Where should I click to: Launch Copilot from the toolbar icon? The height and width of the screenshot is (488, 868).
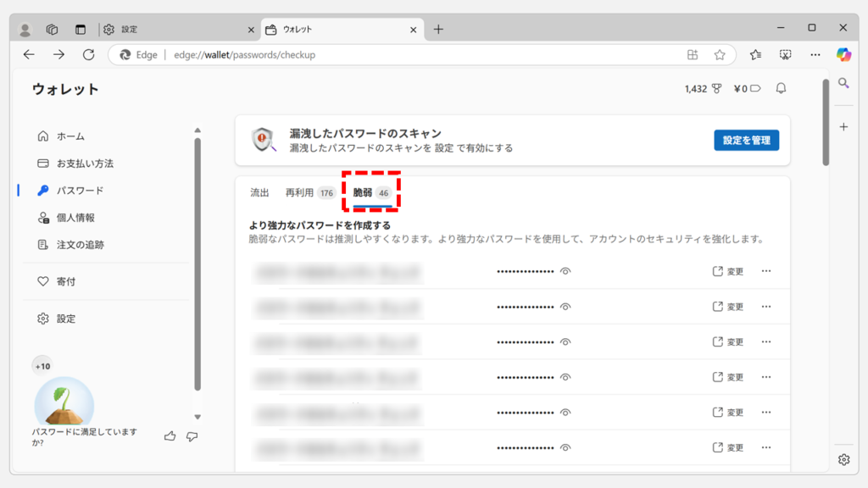(843, 55)
